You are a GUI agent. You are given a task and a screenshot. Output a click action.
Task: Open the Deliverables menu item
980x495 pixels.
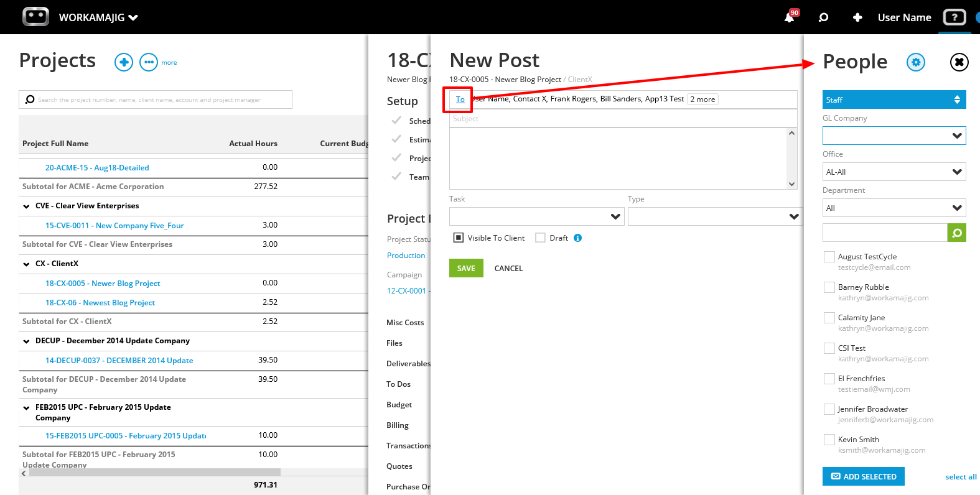tap(408, 364)
